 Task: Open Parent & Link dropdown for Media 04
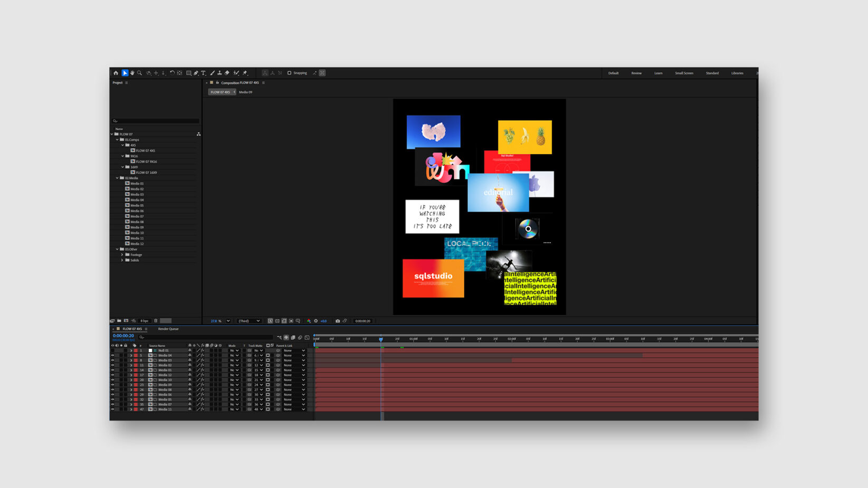294,356
